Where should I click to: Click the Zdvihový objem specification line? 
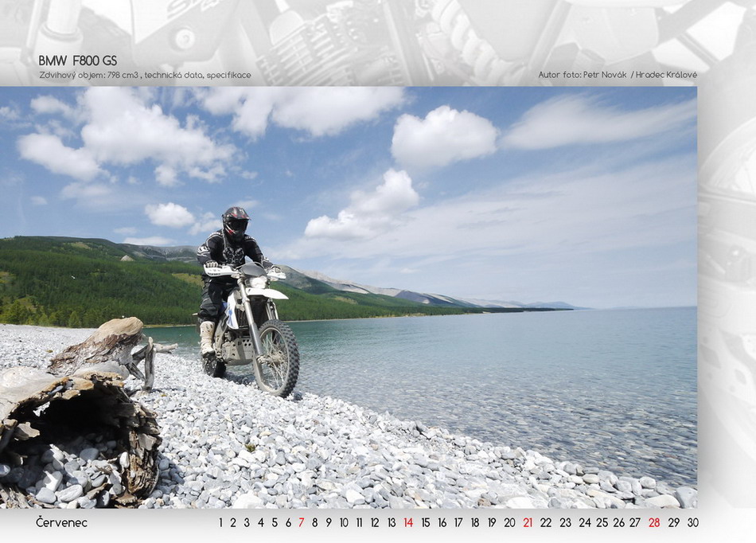click(145, 75)
